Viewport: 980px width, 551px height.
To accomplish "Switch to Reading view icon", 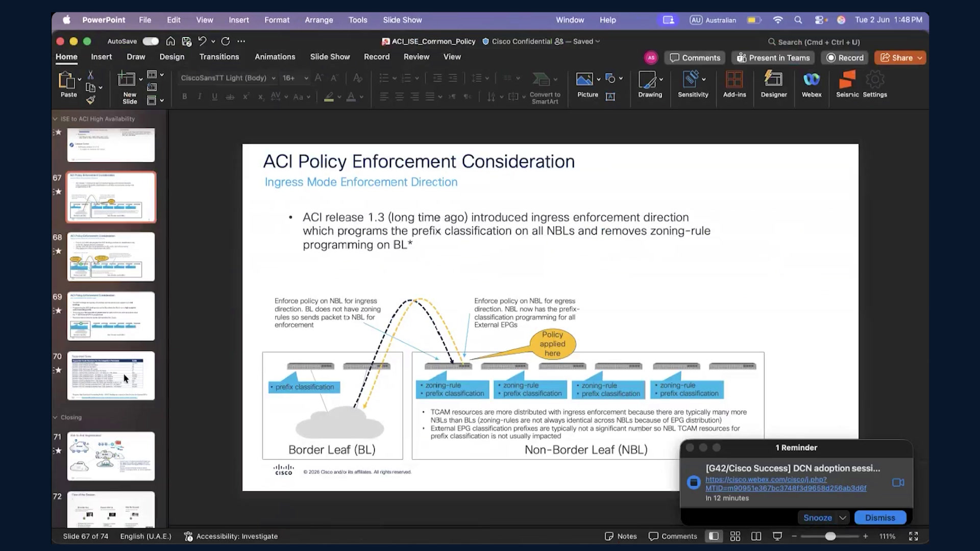I will pyautogui.click(x=756, y=536).
